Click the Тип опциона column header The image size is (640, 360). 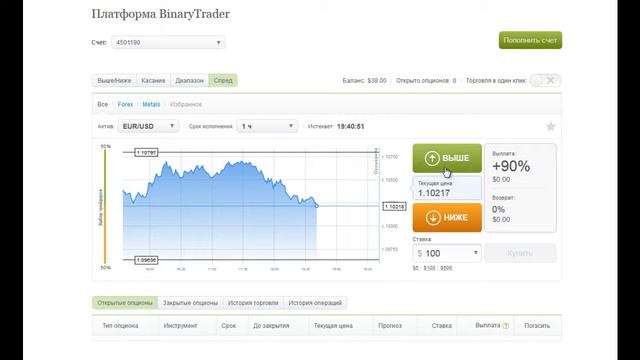[x=120, y=326]
